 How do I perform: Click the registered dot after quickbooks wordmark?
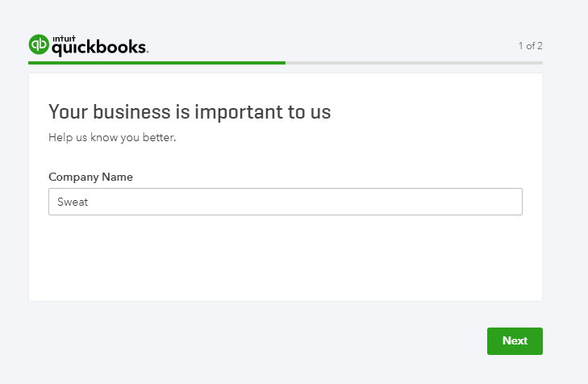[x=148, y=52]
